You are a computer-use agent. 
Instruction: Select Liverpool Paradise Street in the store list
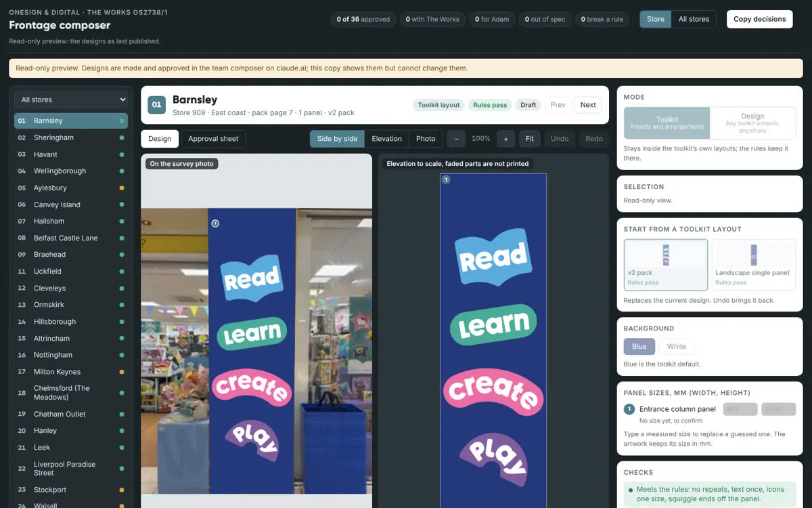(71, 469)
